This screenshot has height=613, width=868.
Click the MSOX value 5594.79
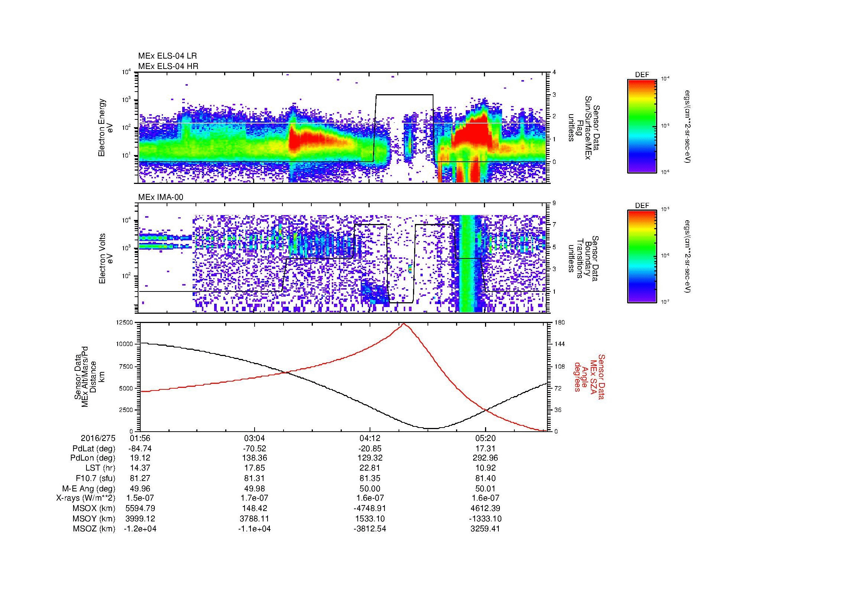(x=140, y=509)
